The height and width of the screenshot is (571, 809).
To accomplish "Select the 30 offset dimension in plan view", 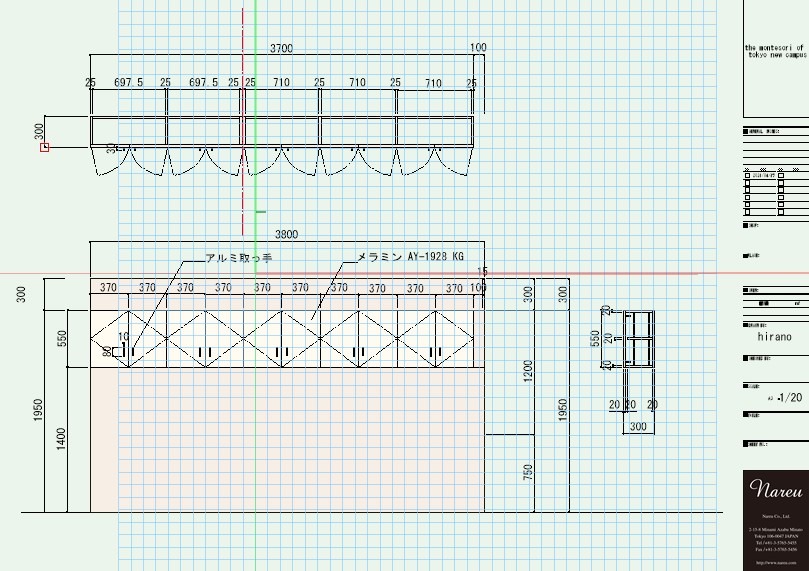I will pyautogui.click(x=111, y=149).
